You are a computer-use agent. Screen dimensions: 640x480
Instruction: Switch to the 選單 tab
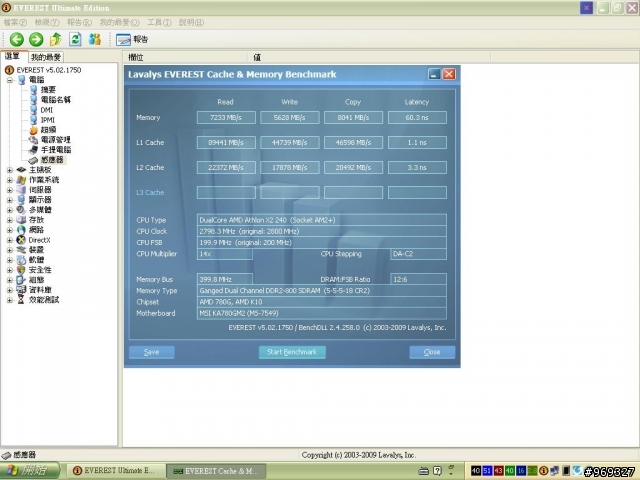pos(13,56)
